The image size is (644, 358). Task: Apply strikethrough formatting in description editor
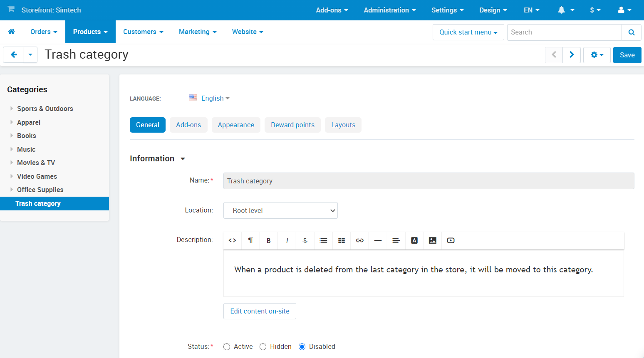305,240
